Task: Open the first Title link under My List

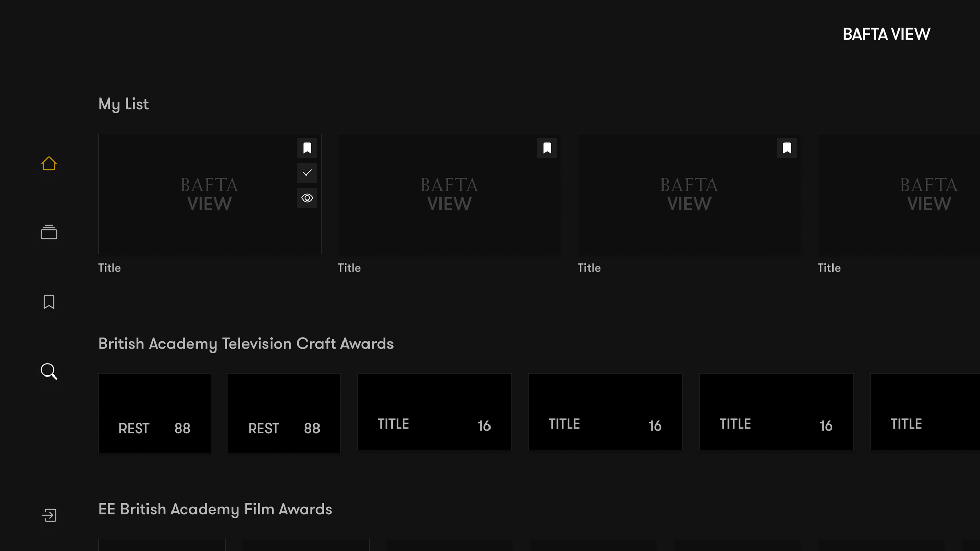Action: click(x=109, y=268)
